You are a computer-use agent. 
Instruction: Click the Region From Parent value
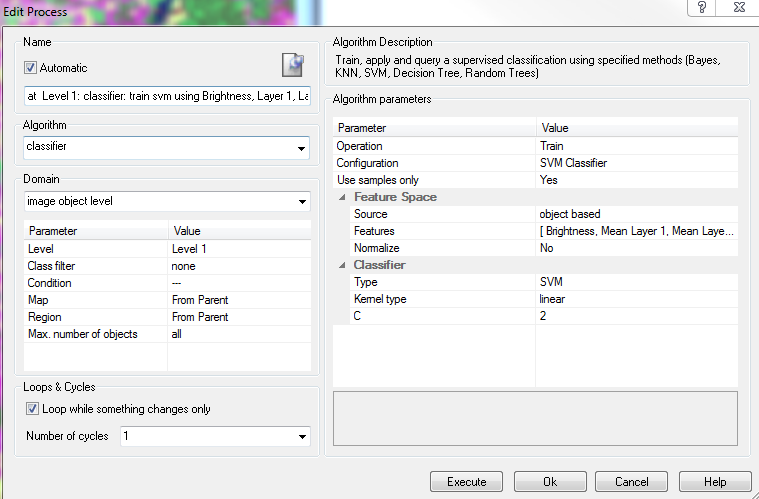pyautogui.click(x=240, y=317)
